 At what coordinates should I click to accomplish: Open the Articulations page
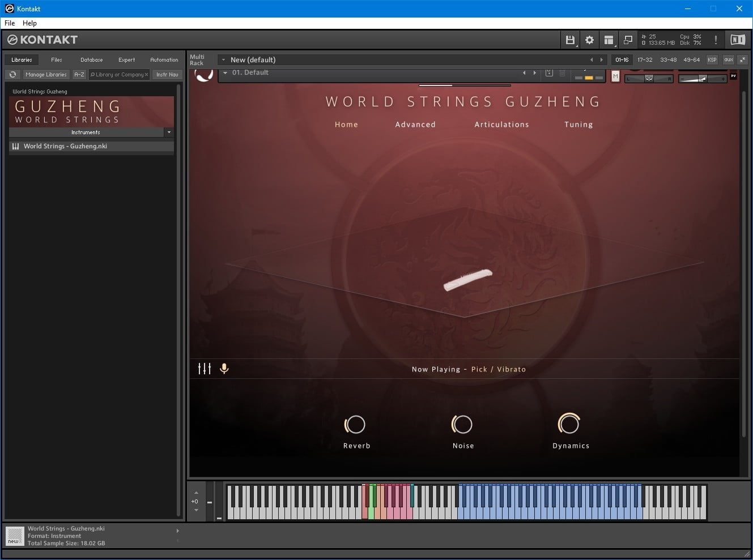501,125
